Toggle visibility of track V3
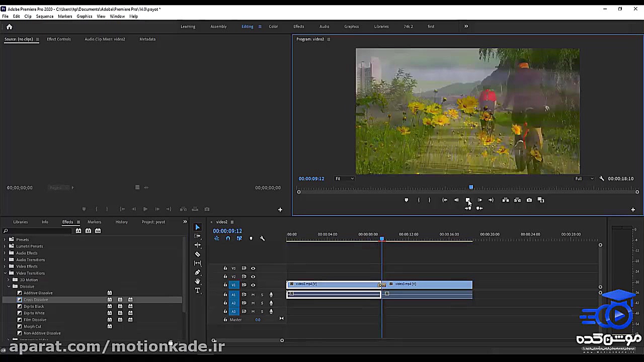The height and width of the screenshot is (362, 644). [x=253, y=268]
